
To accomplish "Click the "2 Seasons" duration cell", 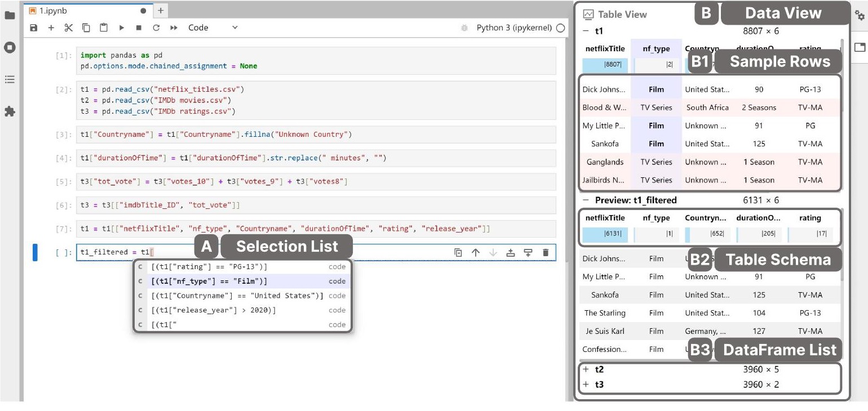I will coord(759,108).
